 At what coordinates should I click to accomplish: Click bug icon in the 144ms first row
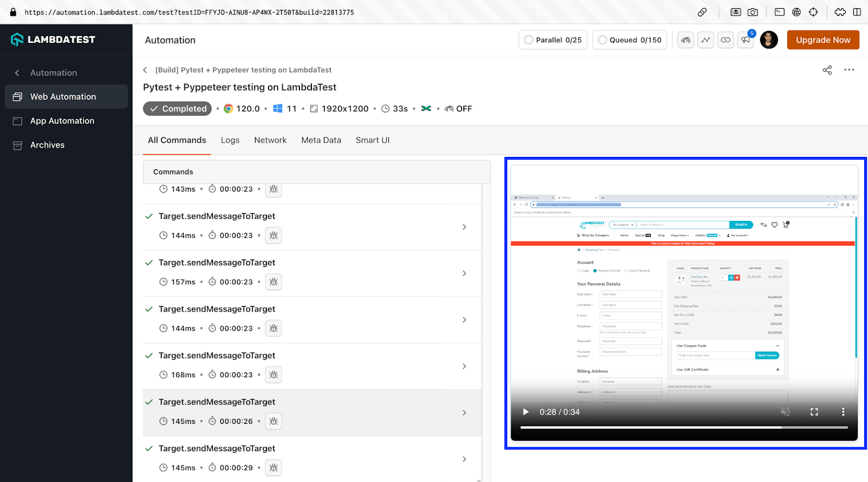click(273, 236)
